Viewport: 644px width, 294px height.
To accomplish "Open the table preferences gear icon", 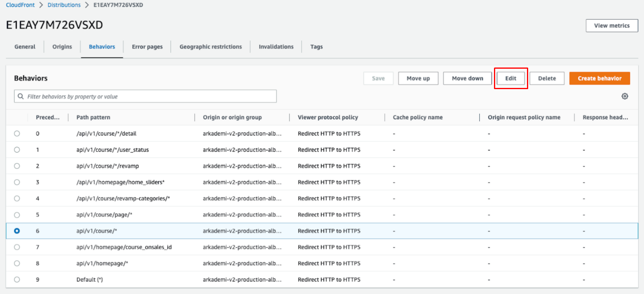I will 624,96.
